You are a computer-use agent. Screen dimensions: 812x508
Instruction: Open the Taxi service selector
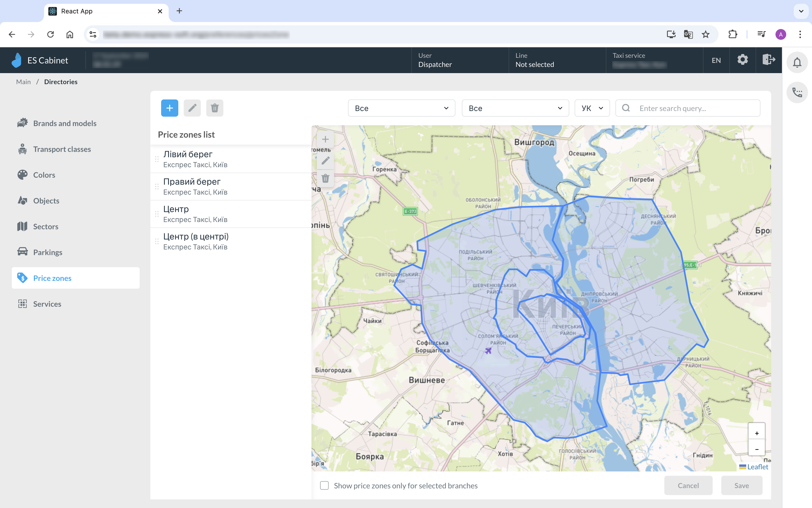click(654, 60)
